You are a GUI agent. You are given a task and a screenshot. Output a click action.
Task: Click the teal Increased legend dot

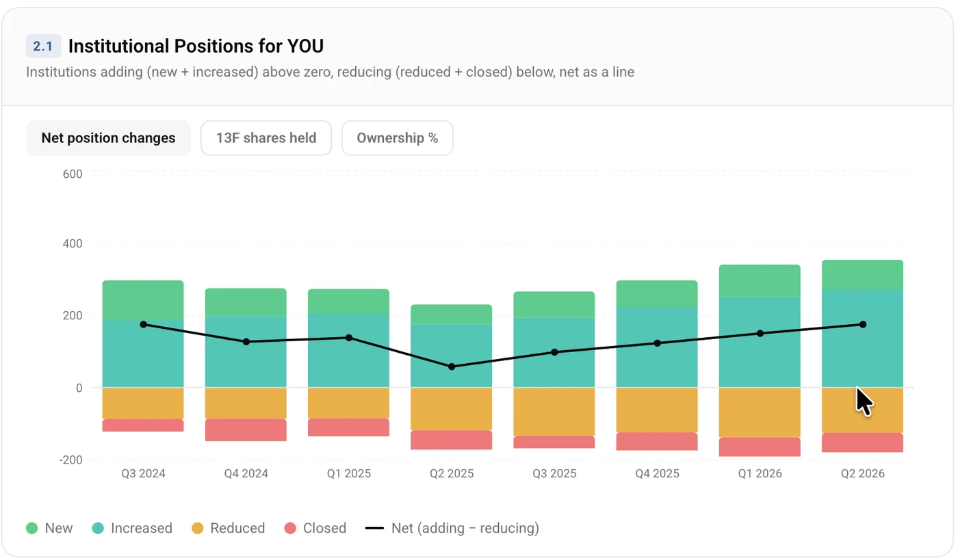pos(98,528)
